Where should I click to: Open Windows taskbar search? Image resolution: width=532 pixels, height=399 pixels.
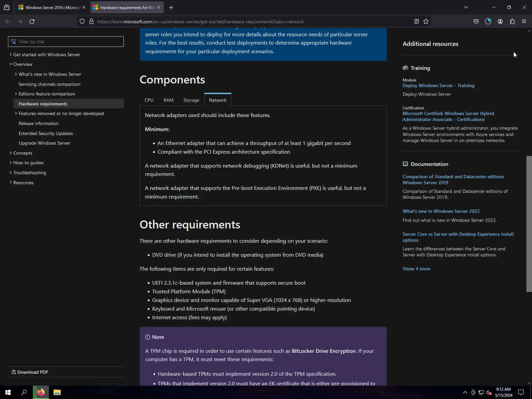[24, 392]
